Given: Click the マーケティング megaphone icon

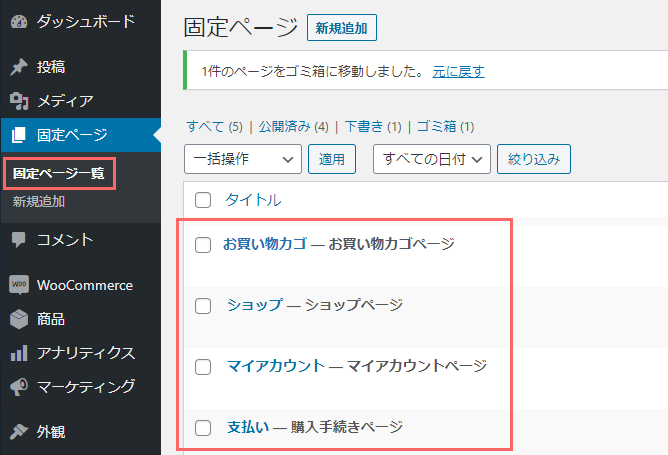Looking at the screenshot, I should tap(19, 387).
